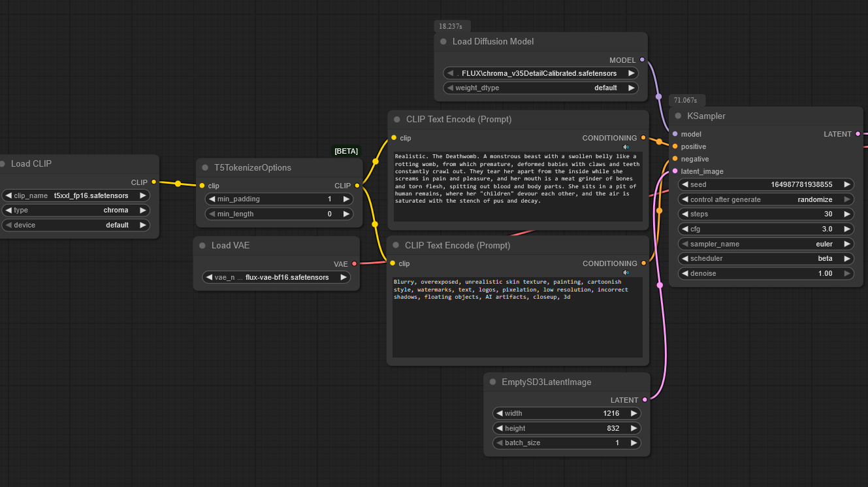Click the positive input port on KSampler

(x=675, y=146)
